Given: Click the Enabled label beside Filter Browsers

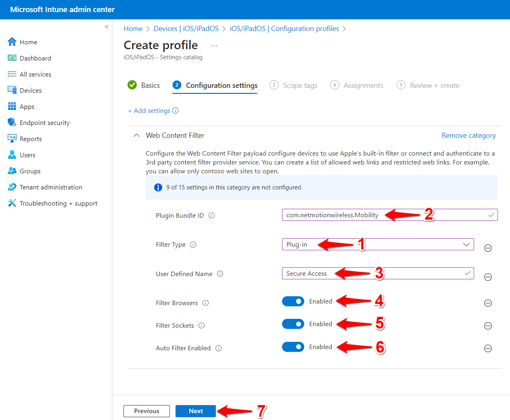Looking at the screenshot, I should pos(321,301).
